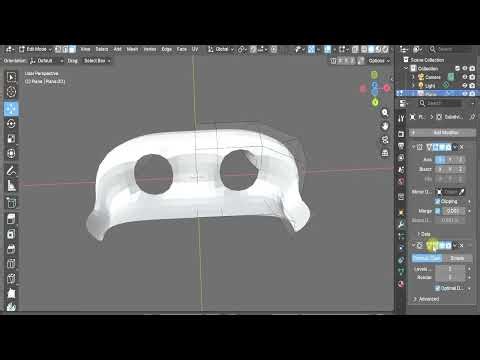Click the viewport pan hand icon
The width and height of the screenshot is (480, 360).
click(385, 126)
